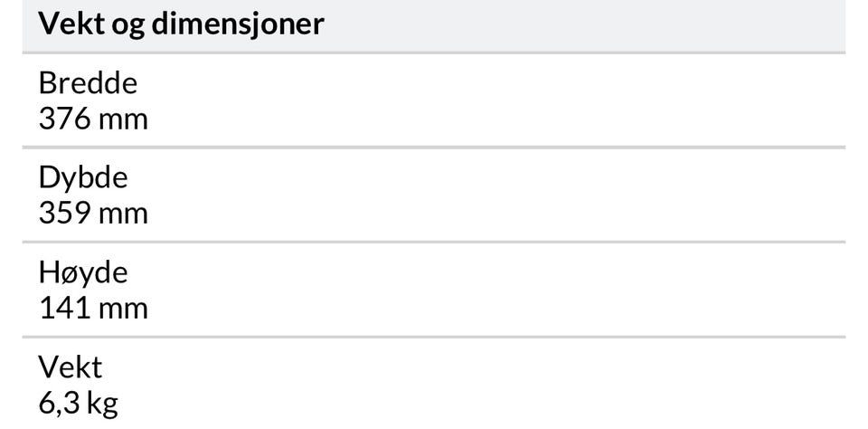
Task: Click the '376 mm' width value
Action: tap(93, 119)
